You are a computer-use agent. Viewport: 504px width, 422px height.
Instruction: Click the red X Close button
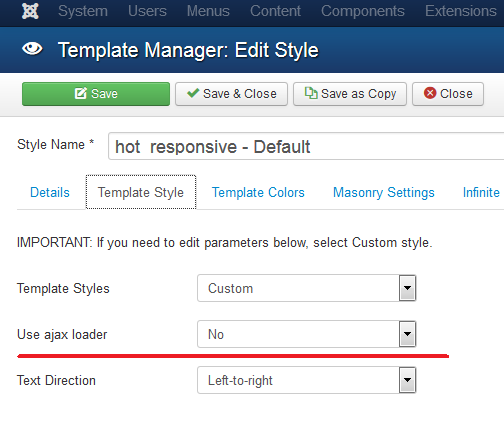[x=448, y=94]
